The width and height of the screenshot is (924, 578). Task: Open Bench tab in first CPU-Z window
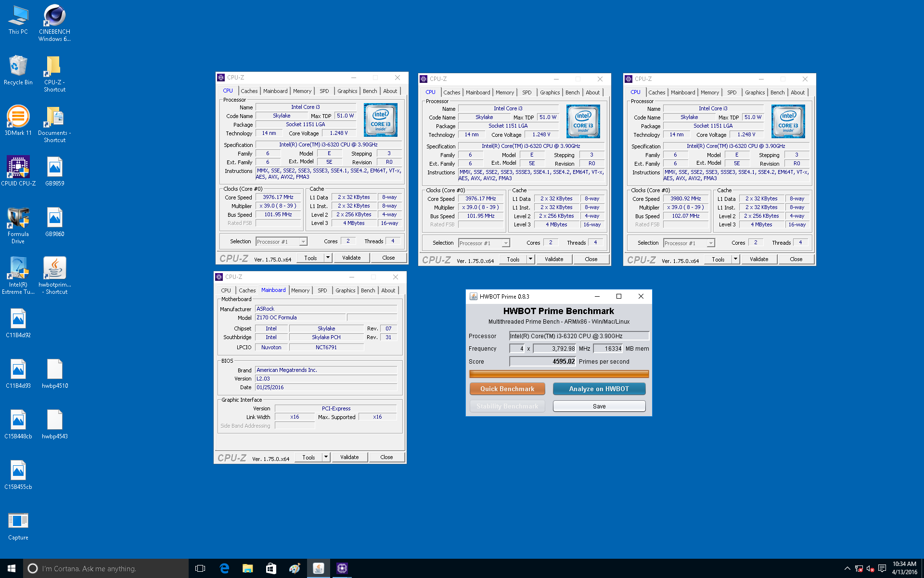pyautogui.click(x=370, y=91)
